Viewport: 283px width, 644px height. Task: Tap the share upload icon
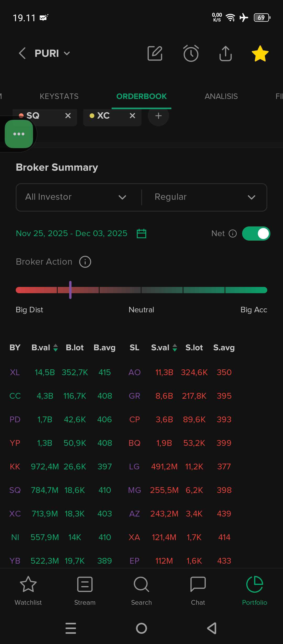coord(225,53)
